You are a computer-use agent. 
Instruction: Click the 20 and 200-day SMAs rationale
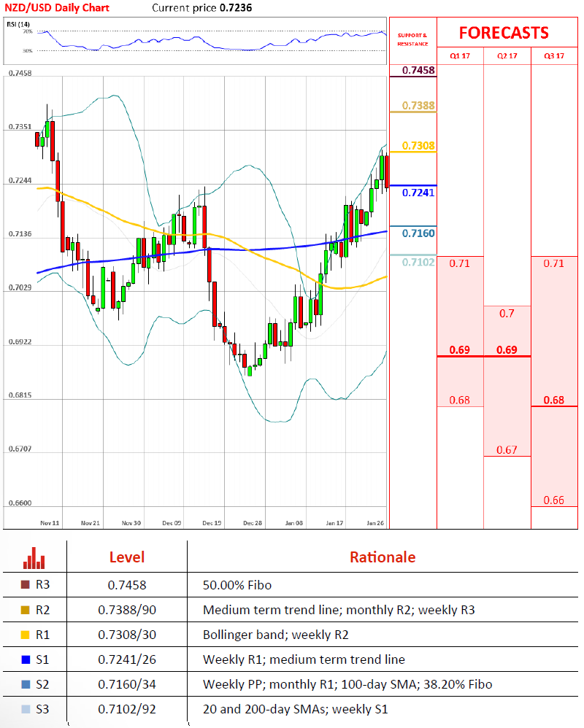[296, 710]
